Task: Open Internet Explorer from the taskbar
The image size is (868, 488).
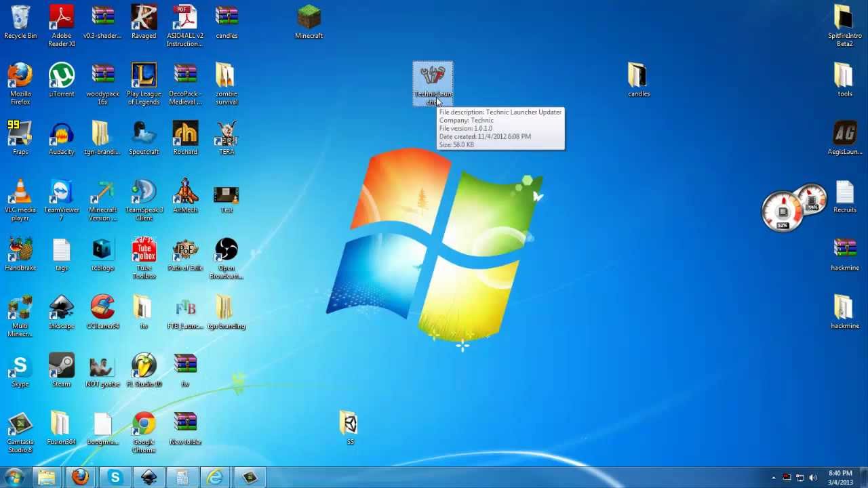Action: [215, 478]
